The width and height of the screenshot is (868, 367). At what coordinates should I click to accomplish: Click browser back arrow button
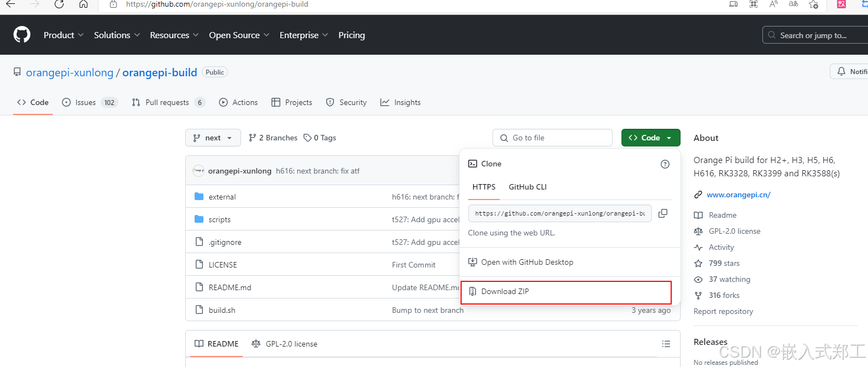[x=11, y=4]
